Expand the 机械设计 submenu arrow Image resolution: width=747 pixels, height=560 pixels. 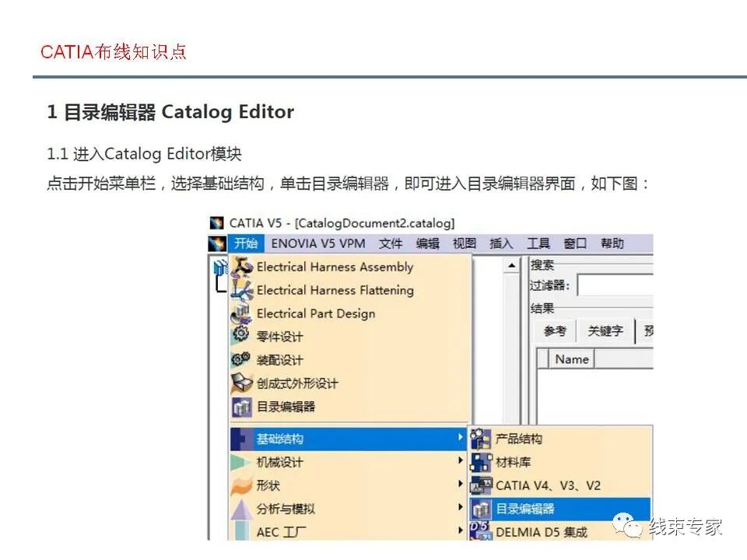pyautogui.click(x=461, y=461)
